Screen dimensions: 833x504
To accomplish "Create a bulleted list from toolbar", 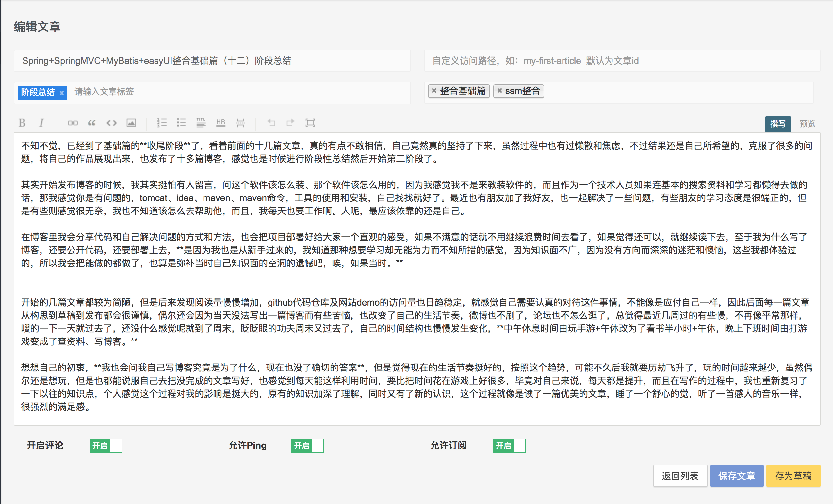I will (x=181, y=123).
